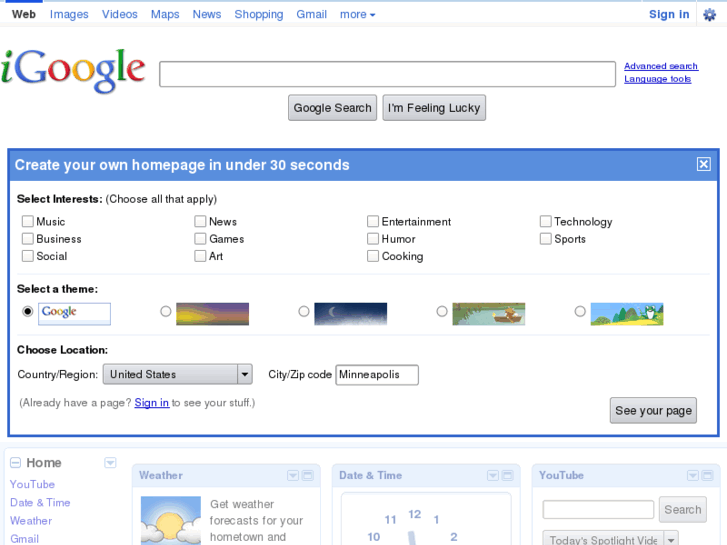Collapse the Home tab minus icon
The image size is (727, 545).
(x=15, y=462)
